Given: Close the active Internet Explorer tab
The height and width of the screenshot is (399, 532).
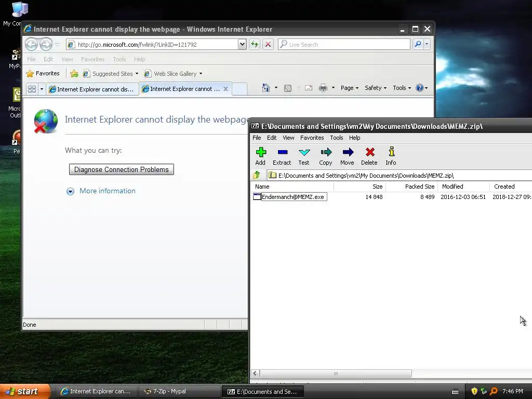Looking at the screenshot, I should [x=225, y=88].
